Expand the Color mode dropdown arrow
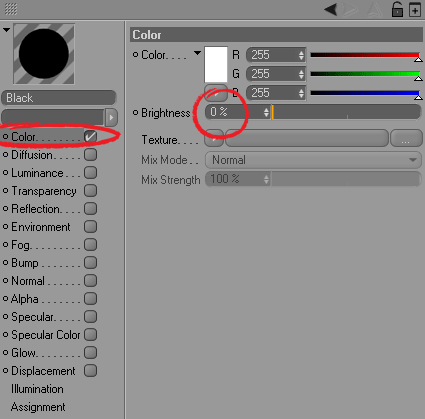The width and height of the screenshot is (425, 419). 197,53
